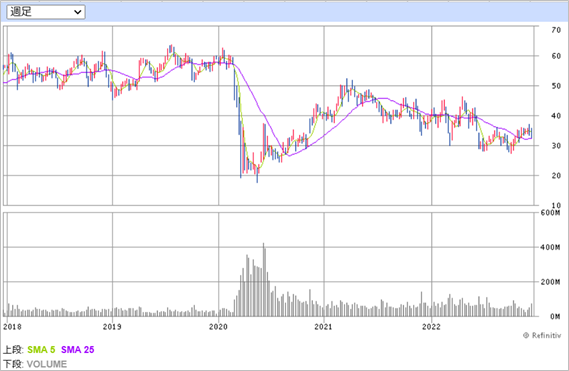Click the SMA 5 legend label
This screenshot has height=371, width=569.
(x=41, y=350)
